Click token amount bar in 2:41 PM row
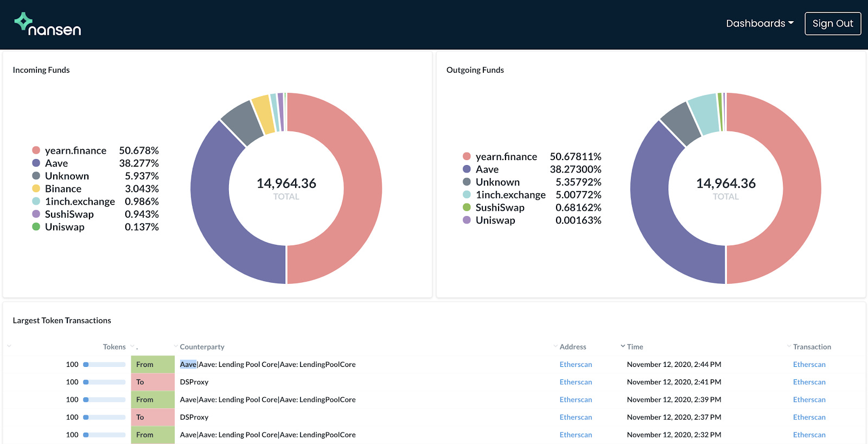Screen dimensions: 868x444 (104, 382)
